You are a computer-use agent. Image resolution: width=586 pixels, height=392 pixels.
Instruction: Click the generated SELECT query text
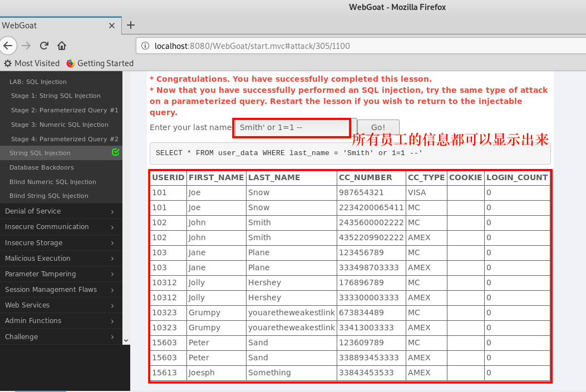[289, 153]
